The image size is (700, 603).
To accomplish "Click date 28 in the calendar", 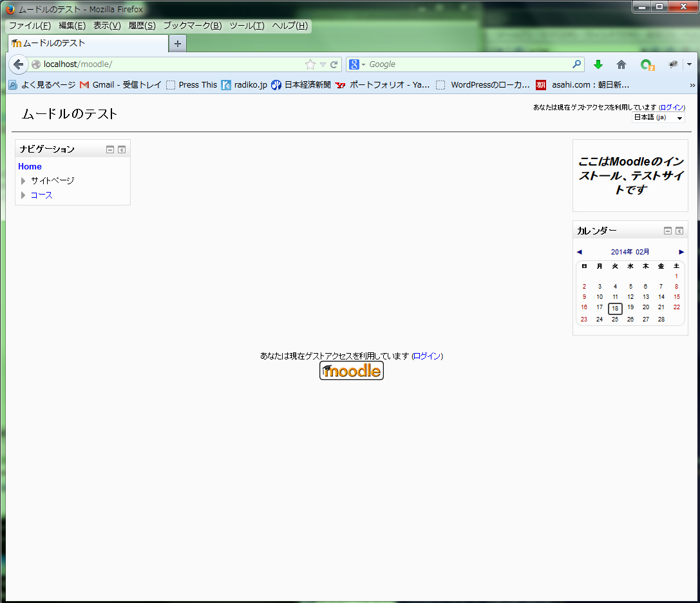I will pyautogui.click(x=661, y=320).
